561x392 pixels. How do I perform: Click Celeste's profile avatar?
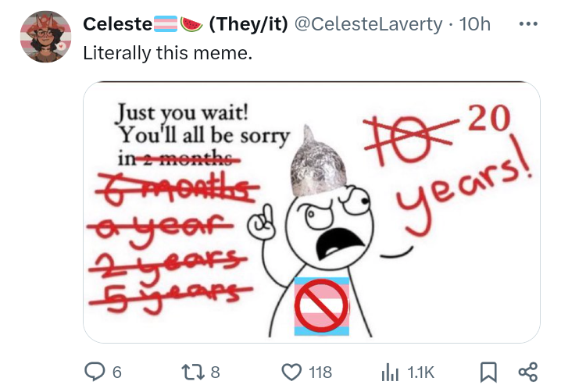(47, 37)
